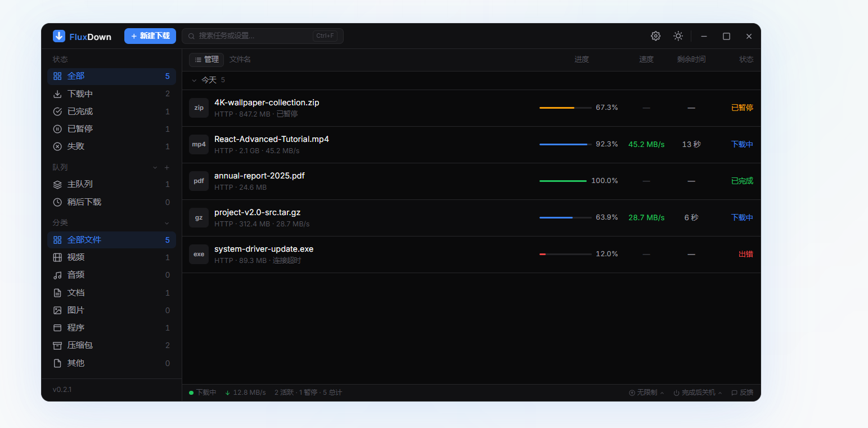The width and height of the screenshot is (868, 428).
Task: Collapse the 今天 group chevron
Action: (194, 81)
